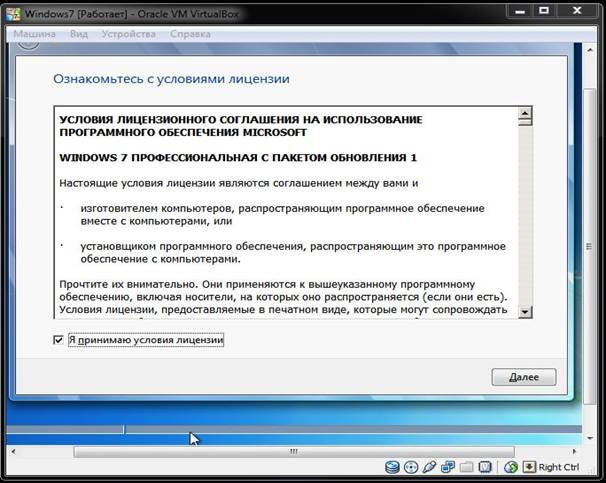Toggle the license acceptance checkbox
Image resolution: width=606 pixels, height=483 pixels.
[x=58, y=340]
